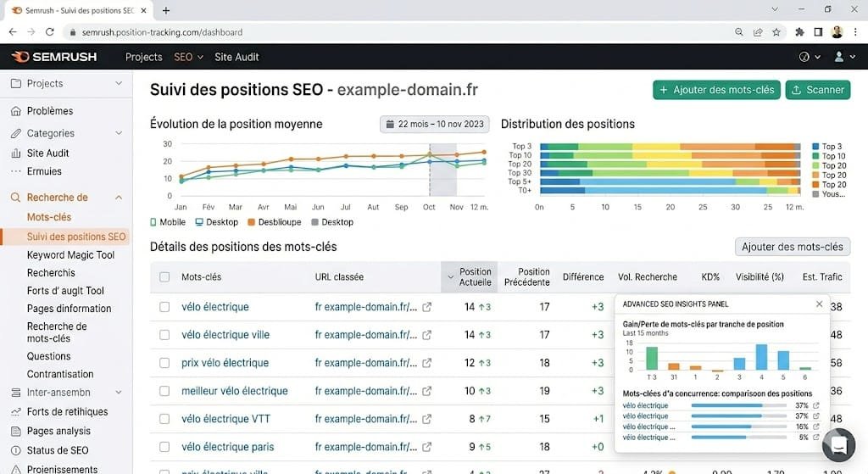Expand the Inter-ansembn sidebar section
Screen dimensions: 868x474
(119, 392)
